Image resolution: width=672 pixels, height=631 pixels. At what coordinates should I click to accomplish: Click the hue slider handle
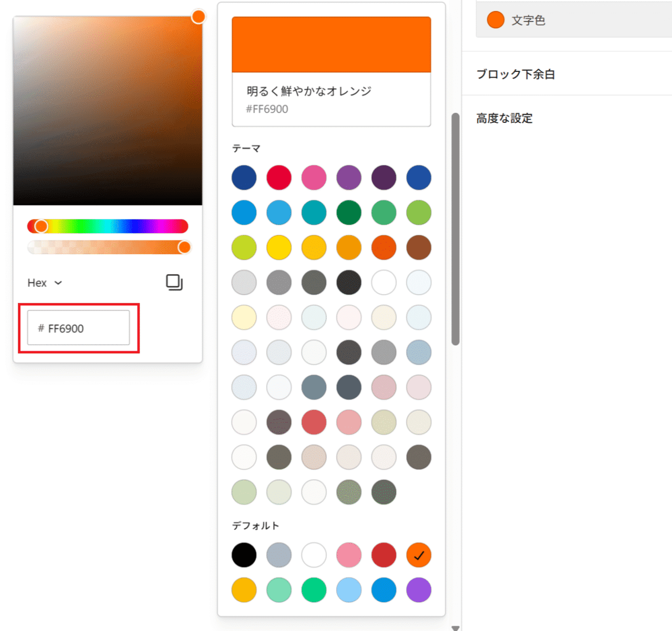41,226
